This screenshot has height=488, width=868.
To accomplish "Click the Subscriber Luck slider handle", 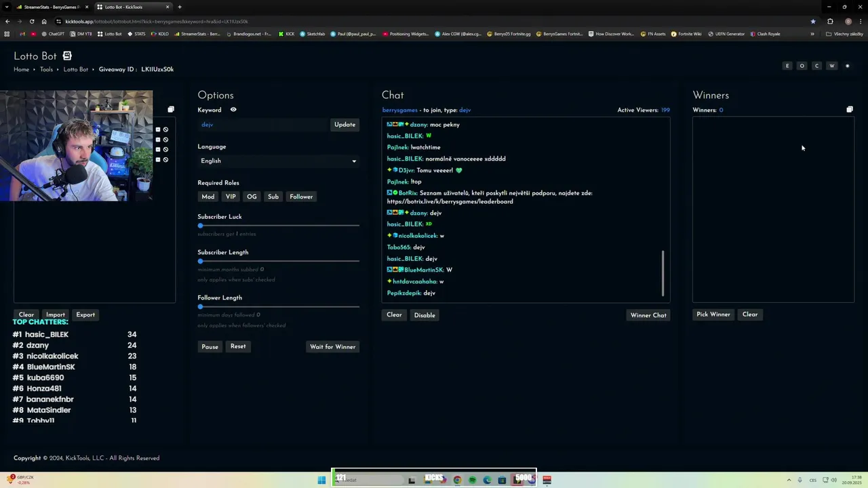I will click(x=200, y=226).
